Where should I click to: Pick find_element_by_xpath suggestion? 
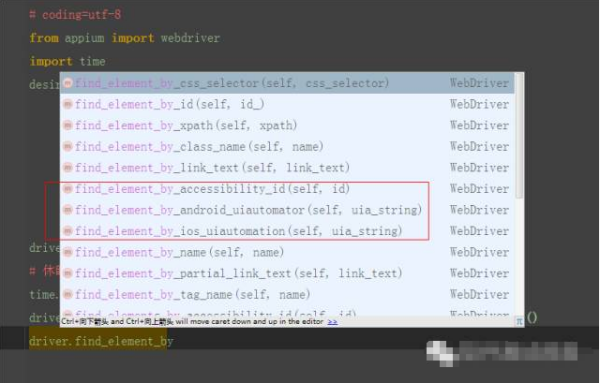tap(287, 125)
